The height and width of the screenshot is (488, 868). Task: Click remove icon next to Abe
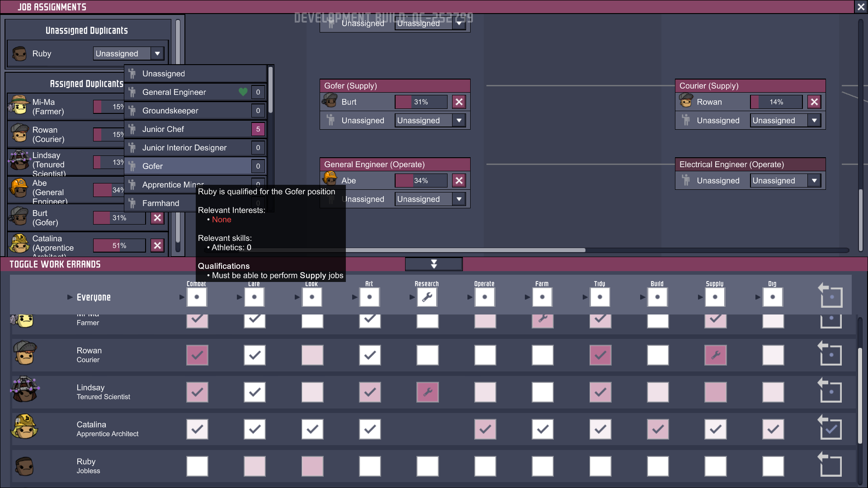(x=459, y=181)
